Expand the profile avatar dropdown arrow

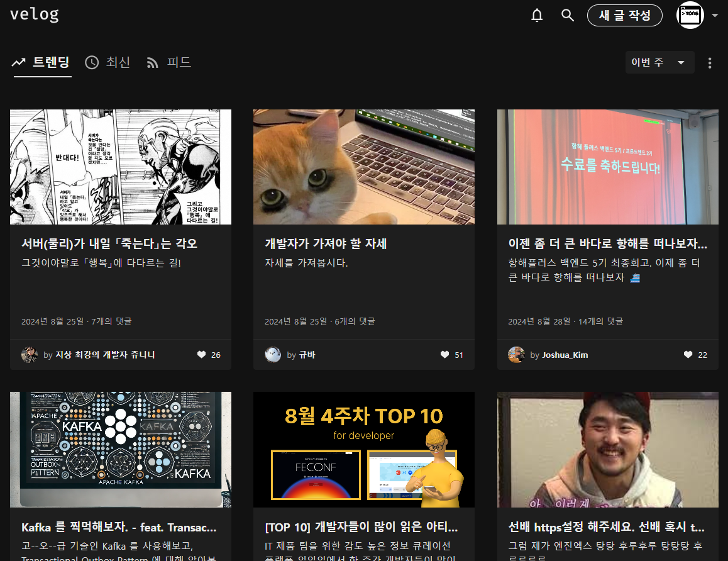click(714, 15)
